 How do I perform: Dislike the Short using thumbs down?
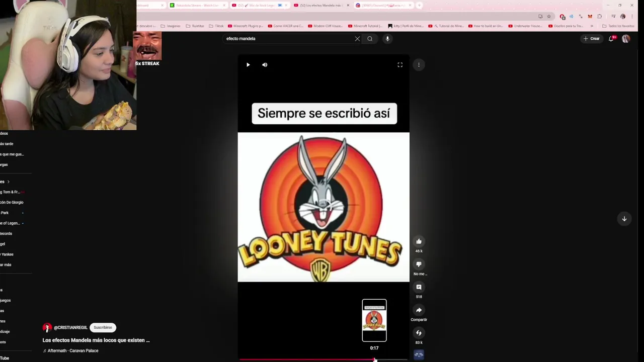pyautogui.click(x=419, y=264)
